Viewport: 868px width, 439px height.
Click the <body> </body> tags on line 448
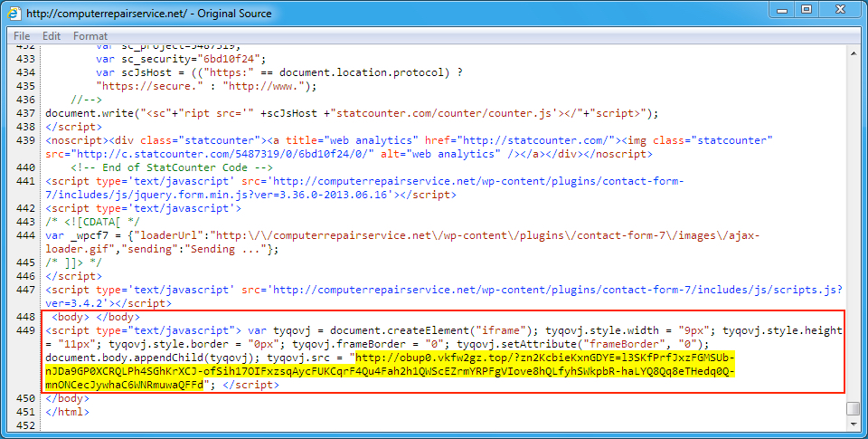pos(96,317)
